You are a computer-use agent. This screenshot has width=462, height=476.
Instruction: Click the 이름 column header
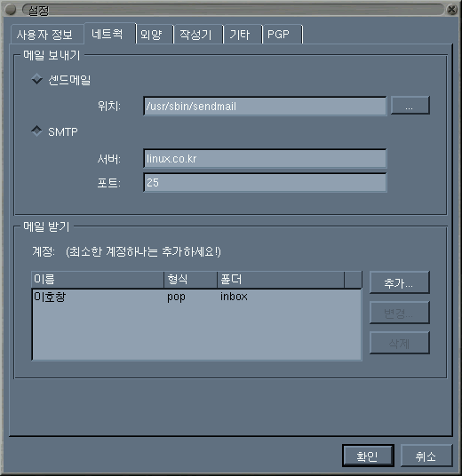tap(98, 279)
